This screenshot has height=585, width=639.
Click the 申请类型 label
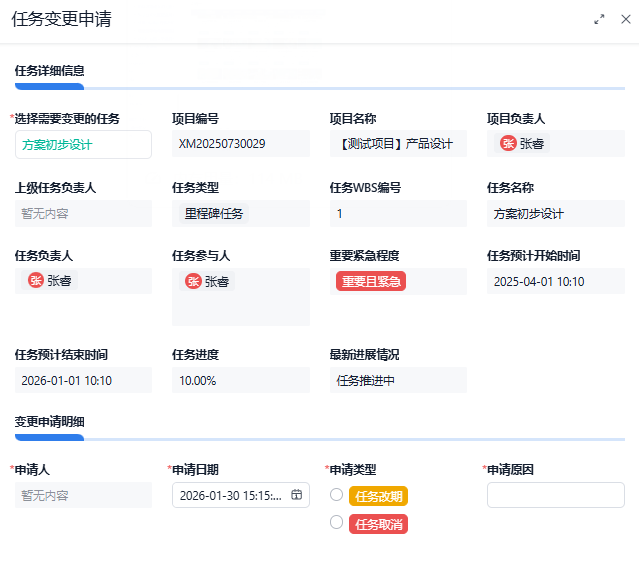(x=353, y=470)
